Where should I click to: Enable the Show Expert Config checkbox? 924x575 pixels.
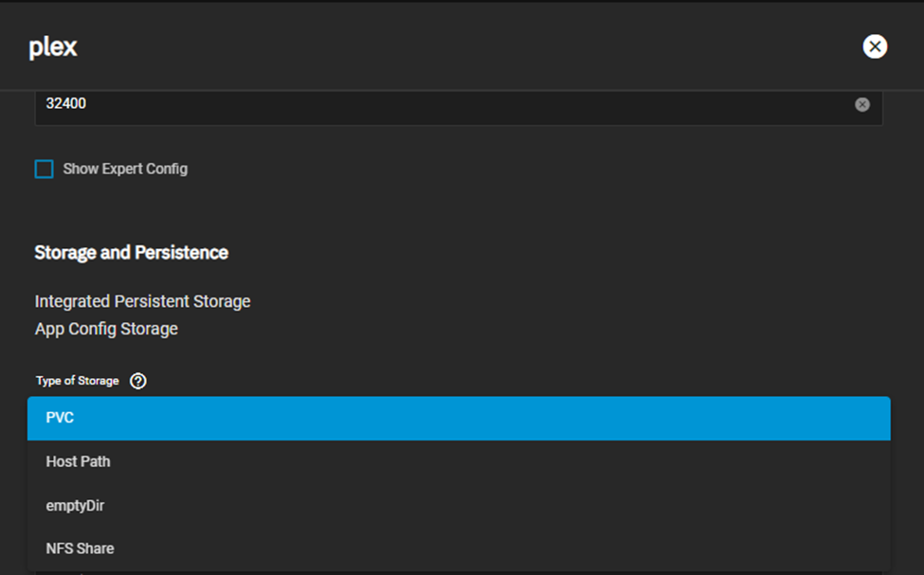pyautogui.click(x=45, y=169)
